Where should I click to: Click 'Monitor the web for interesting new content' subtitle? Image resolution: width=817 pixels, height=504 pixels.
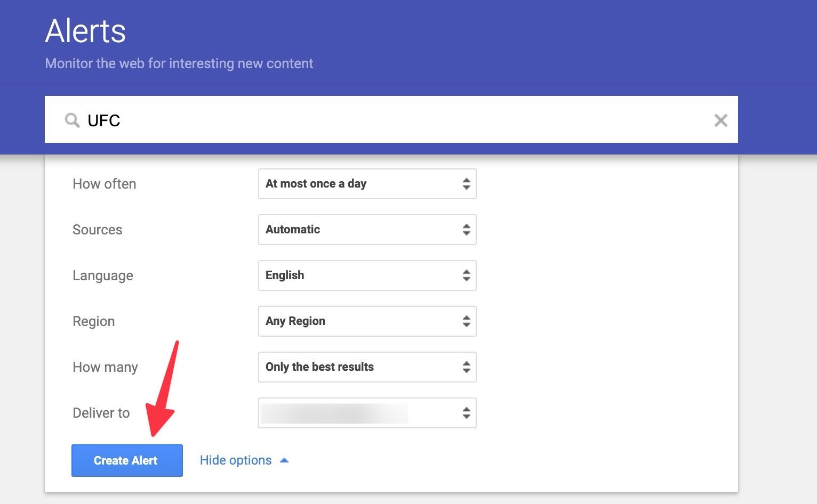tap(179, 63)
